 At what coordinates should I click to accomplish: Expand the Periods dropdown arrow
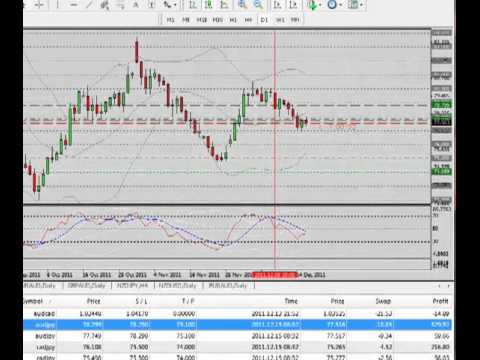pyautogui.click(x=340, y=5)
